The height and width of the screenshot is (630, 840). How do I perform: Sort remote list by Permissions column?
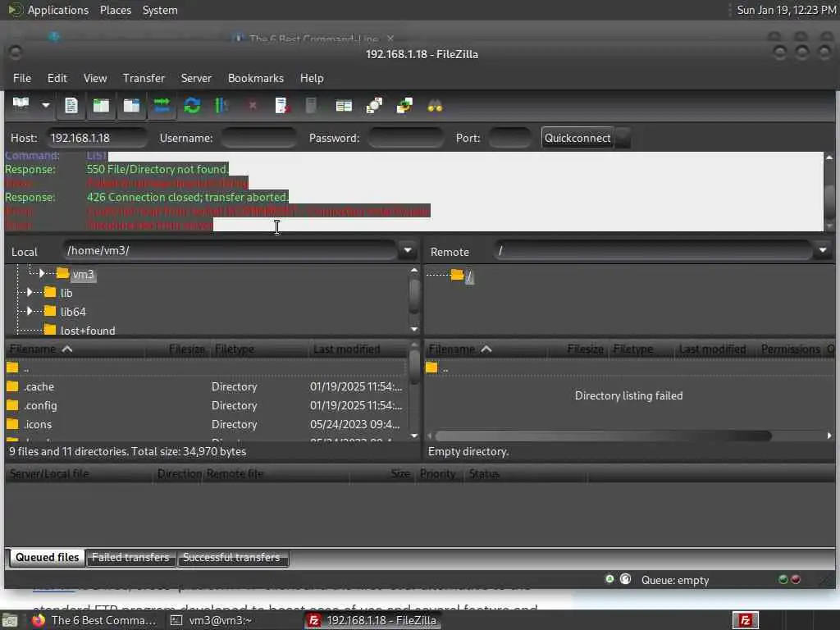(x=791, y=349)
